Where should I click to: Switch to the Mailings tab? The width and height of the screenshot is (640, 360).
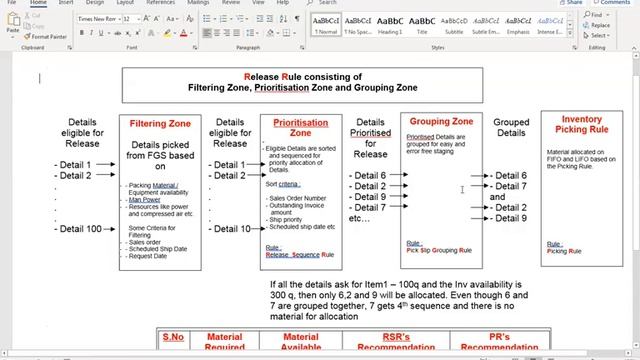(198, 2)
